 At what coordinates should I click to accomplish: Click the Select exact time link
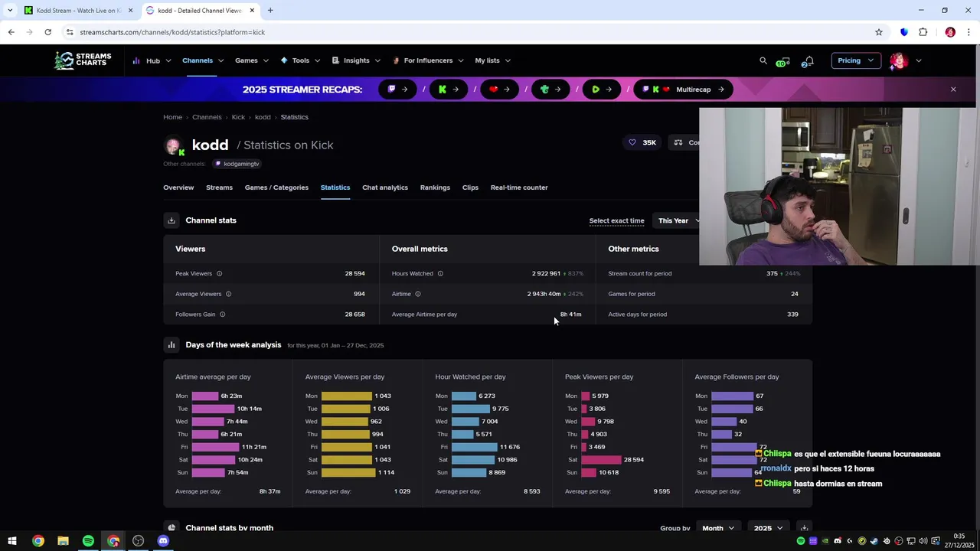point(616,220)
